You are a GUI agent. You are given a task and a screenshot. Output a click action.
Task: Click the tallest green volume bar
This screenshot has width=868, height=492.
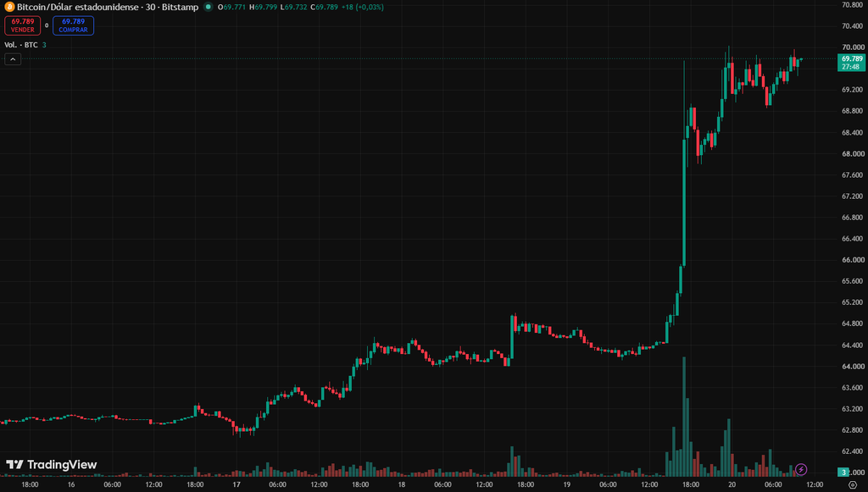684,417
